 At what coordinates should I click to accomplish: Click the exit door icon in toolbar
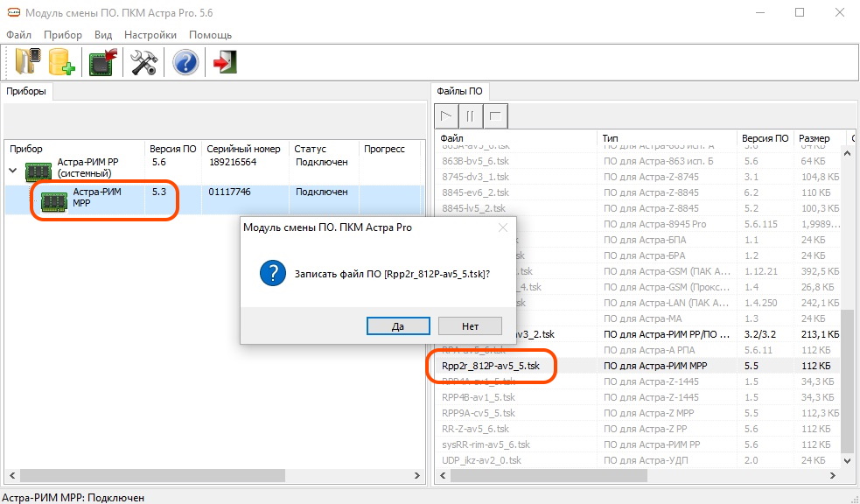click(226, 62)
